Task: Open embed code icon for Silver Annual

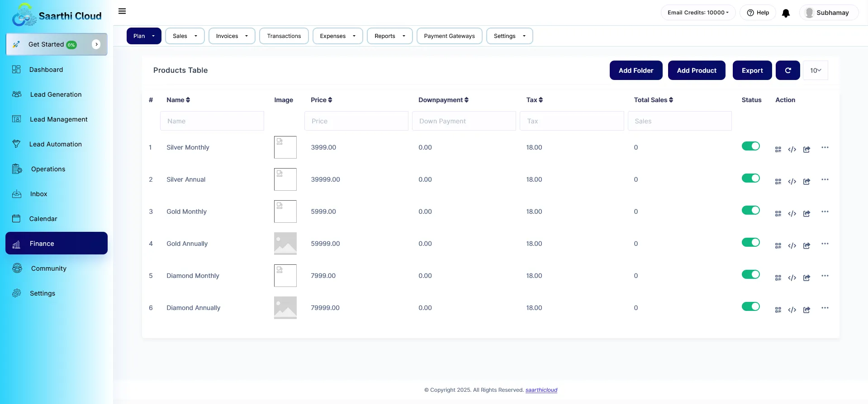Action: tap(792, 182)
